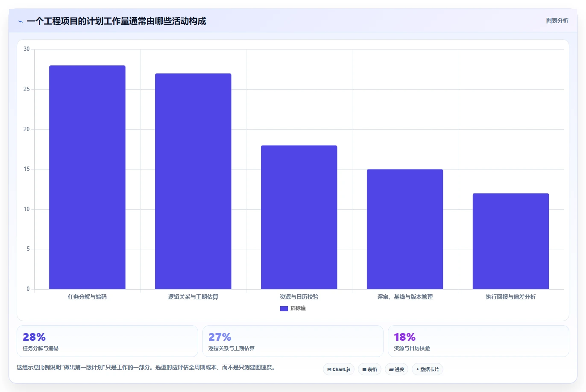The width and height of the screenshot is (586, 392).
Task: Open the 27% 逻辑关系与工期估算 card
Action: 293,341
